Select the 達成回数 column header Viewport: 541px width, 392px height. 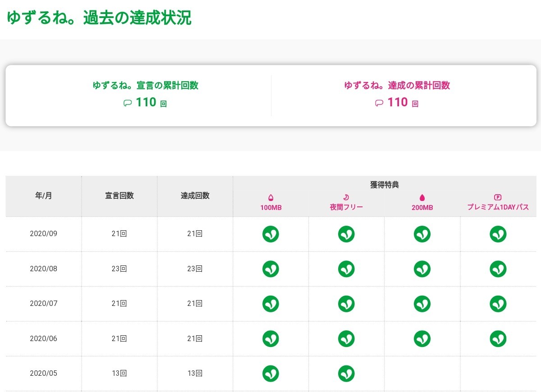pyautogui.click(x=195, y=196)
